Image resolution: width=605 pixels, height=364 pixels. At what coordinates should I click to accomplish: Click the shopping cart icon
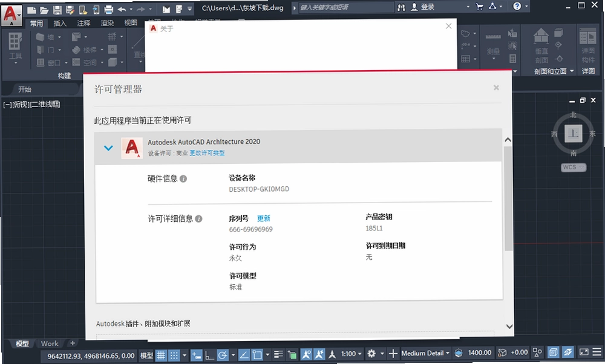tap(480, 6)
